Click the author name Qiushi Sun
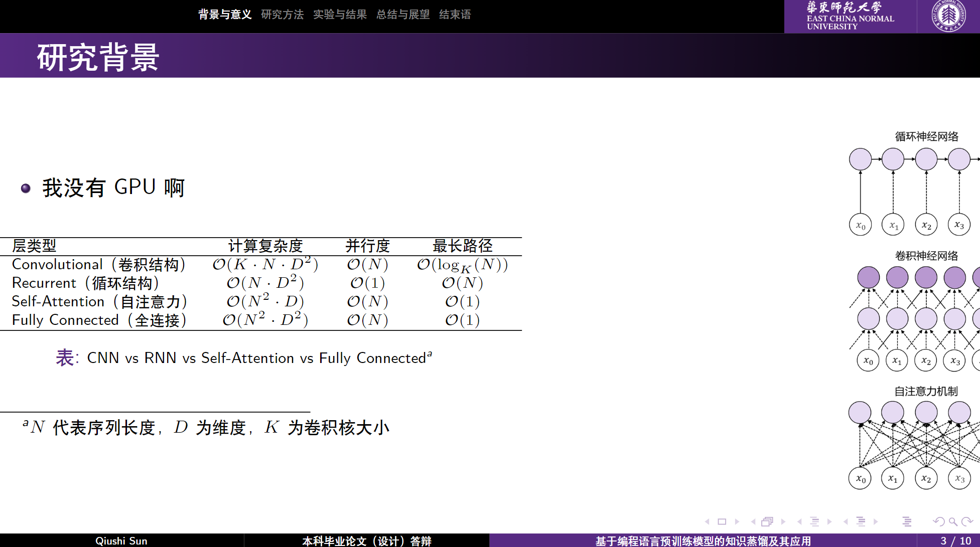The width and height of the screenshot is (980, 547). coord(121,540)
